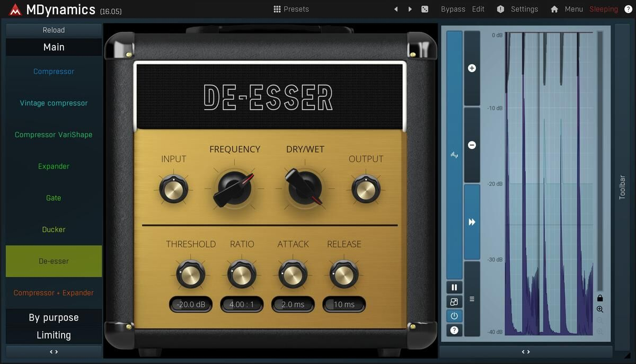The width and height of the screenshot is (636, 364).
Task: Click the previous preset arrow
Action: 396,9
